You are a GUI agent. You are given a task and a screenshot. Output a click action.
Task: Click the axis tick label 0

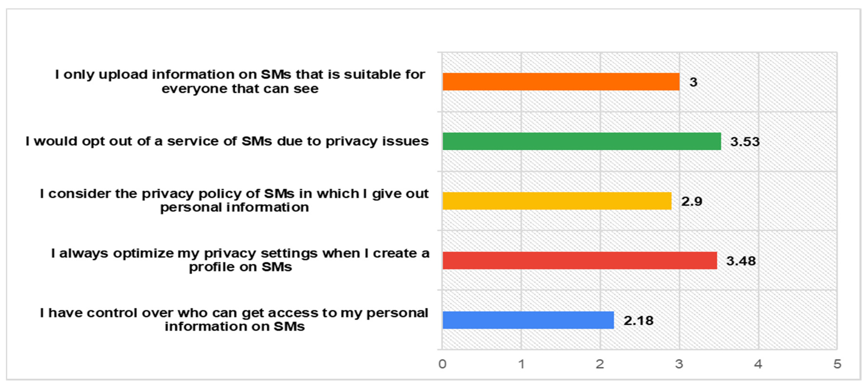click(x=442, y=364)
